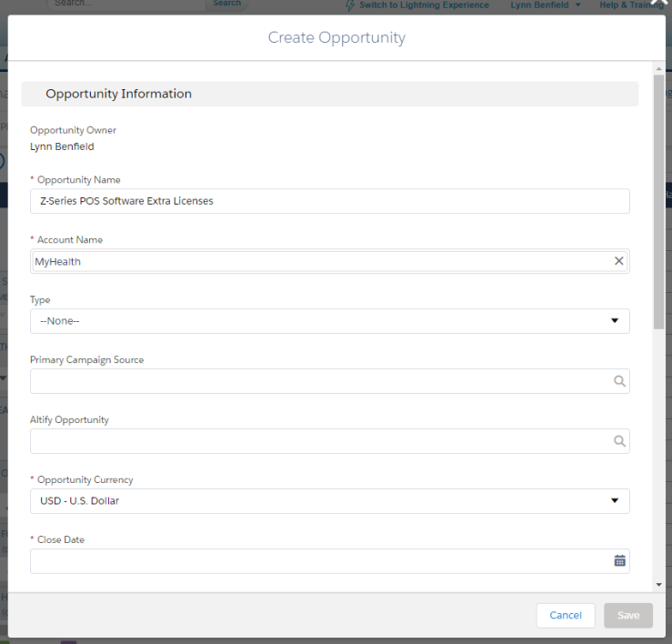Click the Search button in header
Screen dimensions: 672x644
[226, 4]
